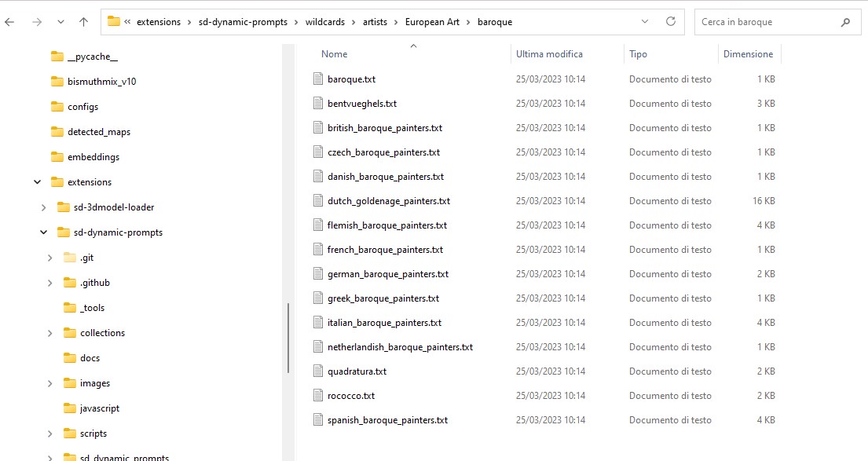Expand the collections folder chevron

click(49, 332)
